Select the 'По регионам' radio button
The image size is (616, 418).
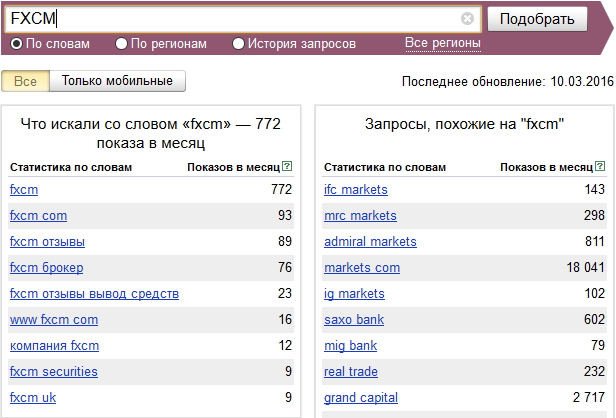pyautogui.click(x=121, y=43)
